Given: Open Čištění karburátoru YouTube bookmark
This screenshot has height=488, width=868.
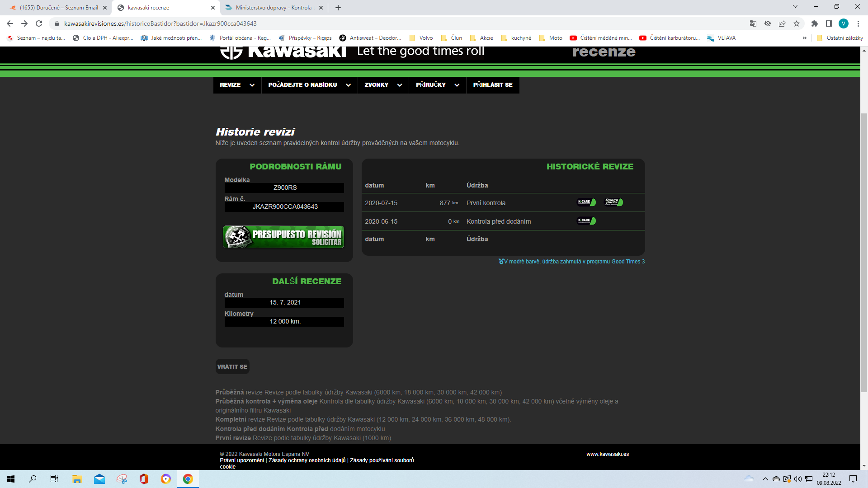Looking at the screenshot, I should (x=670, y=38).
